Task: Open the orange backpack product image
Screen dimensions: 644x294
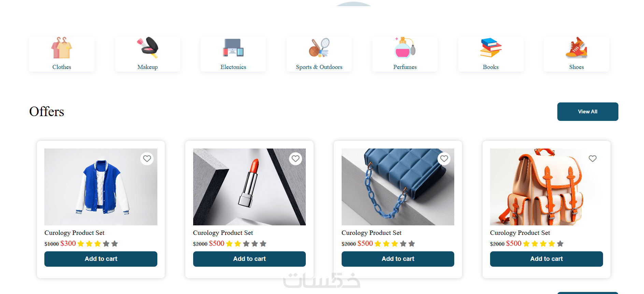Action: pos(546,187)
